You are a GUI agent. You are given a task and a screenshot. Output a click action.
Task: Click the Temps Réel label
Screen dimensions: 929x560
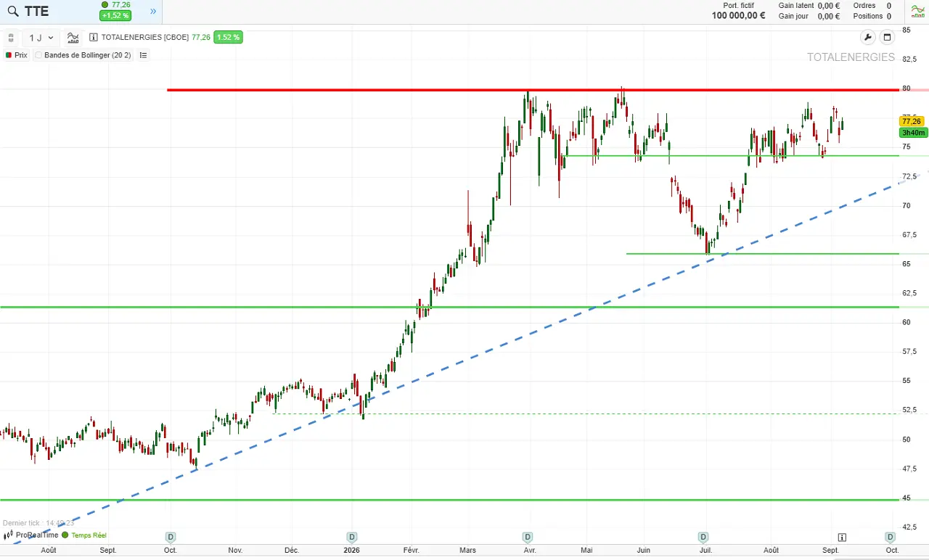[x=89, y=535]
